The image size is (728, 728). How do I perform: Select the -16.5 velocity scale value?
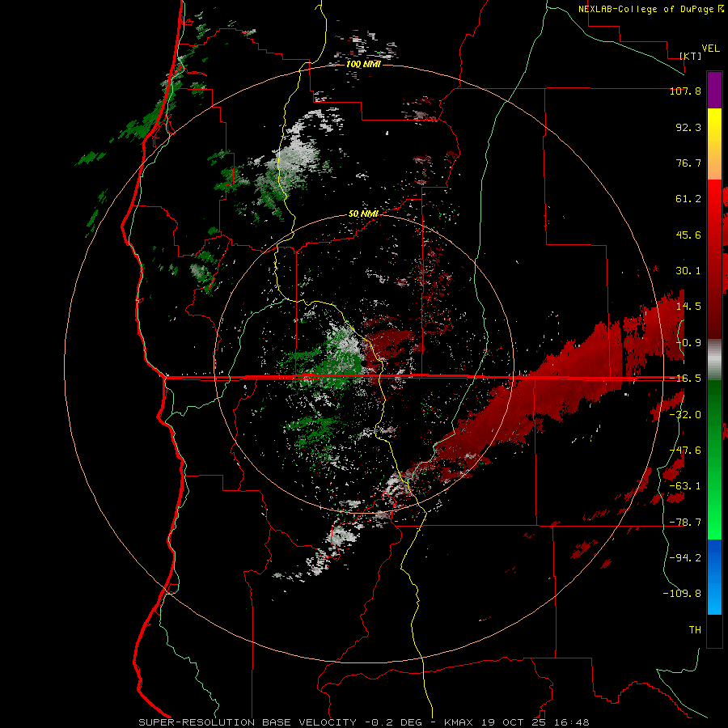[x=685, y=379]
